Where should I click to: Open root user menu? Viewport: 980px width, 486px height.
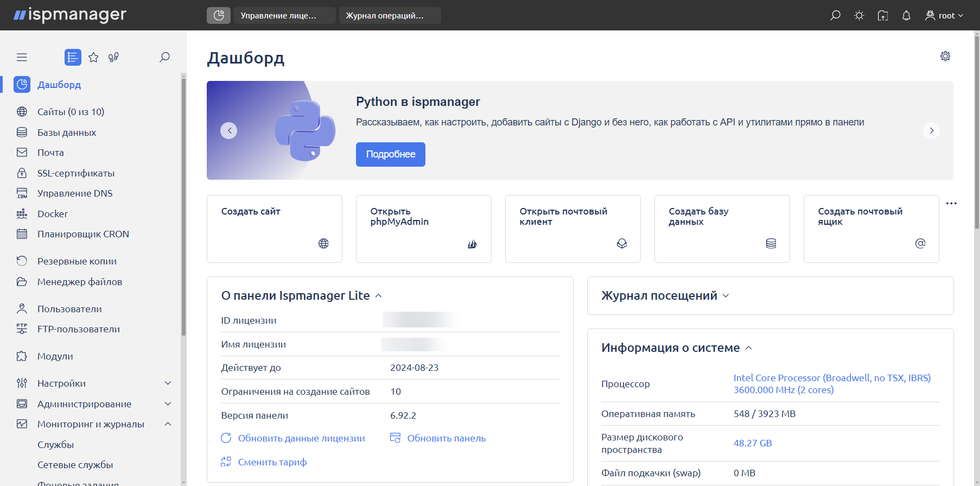point(944,15)
